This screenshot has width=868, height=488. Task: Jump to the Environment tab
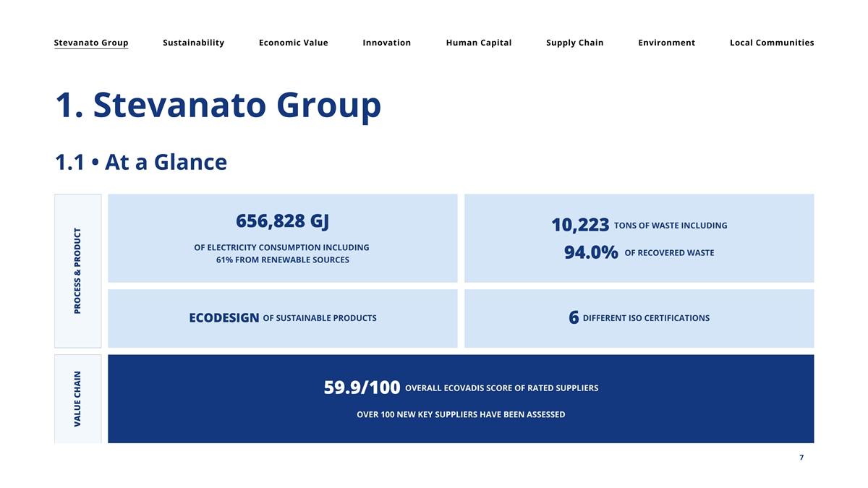point(666,43)
